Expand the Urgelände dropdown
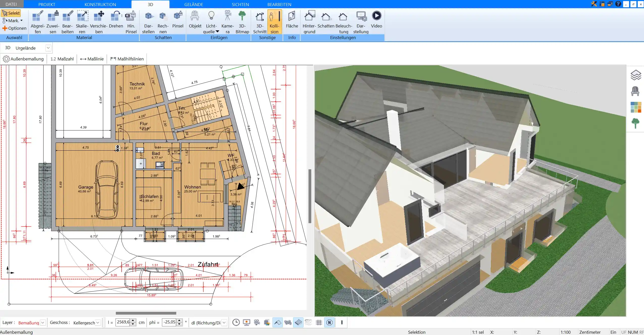644x335 pixels. pyautogui.click(x=48, y=48)
